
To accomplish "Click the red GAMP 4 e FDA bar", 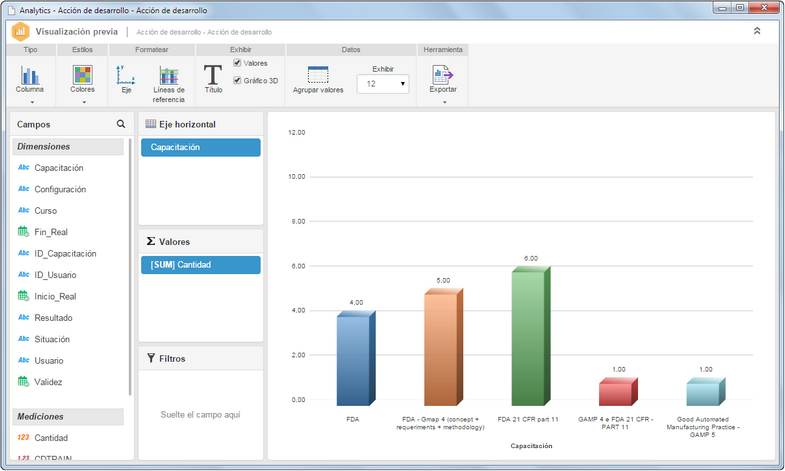I will [x=618, y=391].
